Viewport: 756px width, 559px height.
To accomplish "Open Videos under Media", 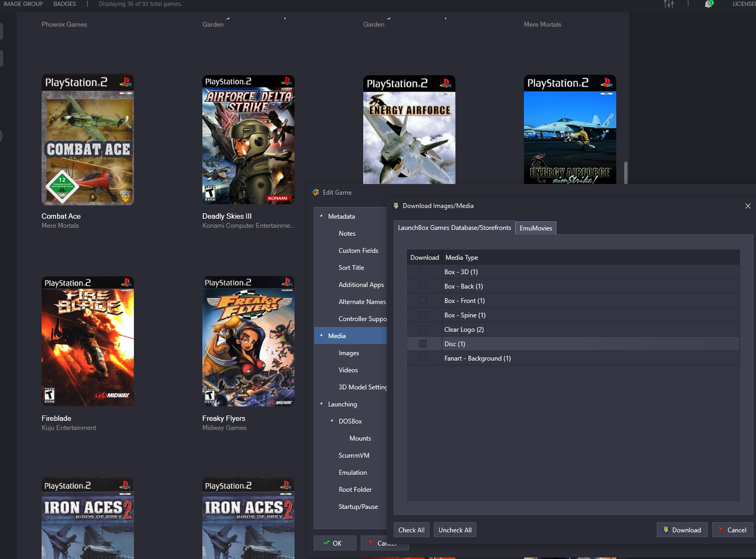I will 348,370.
